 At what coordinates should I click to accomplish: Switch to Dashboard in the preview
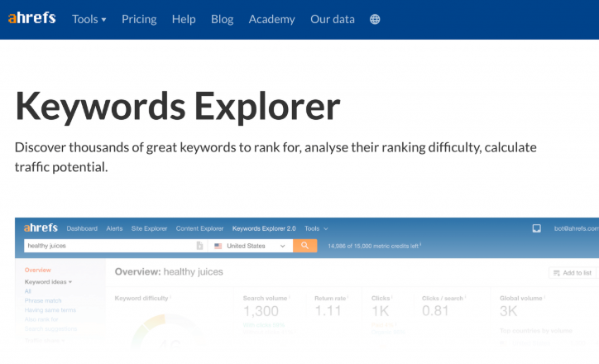82,228
